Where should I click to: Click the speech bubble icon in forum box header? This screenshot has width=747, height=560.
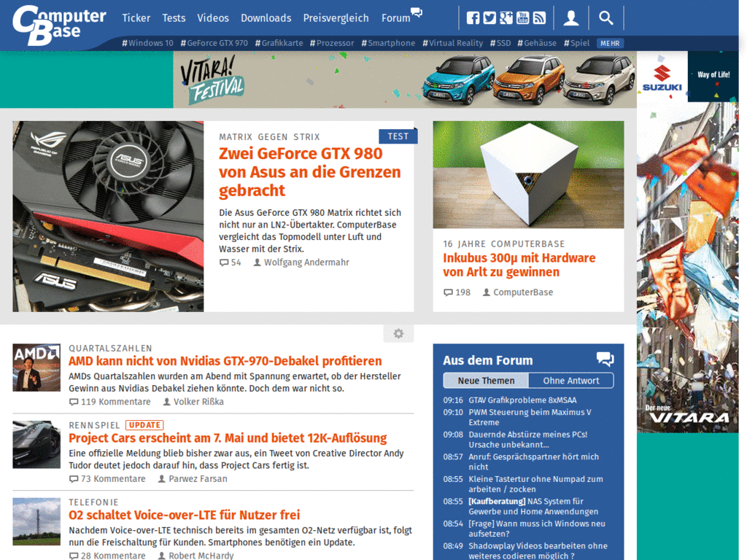605,359
